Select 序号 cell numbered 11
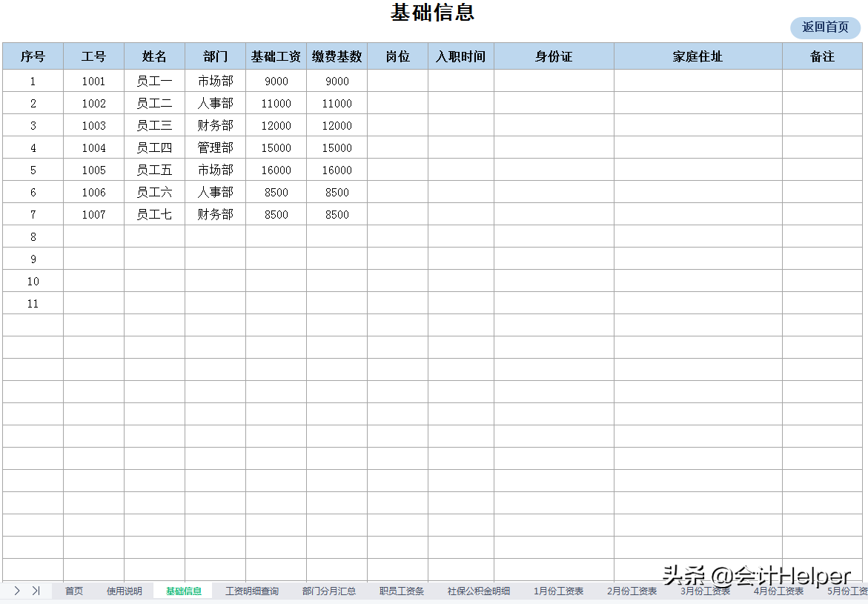This screenshot has width=868, height=604. pyautogui.click(x=33, y=303)
